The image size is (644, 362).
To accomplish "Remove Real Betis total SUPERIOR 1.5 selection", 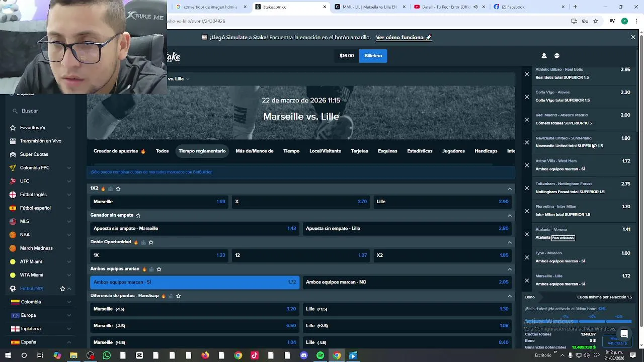I will click(x=527, y=74).
